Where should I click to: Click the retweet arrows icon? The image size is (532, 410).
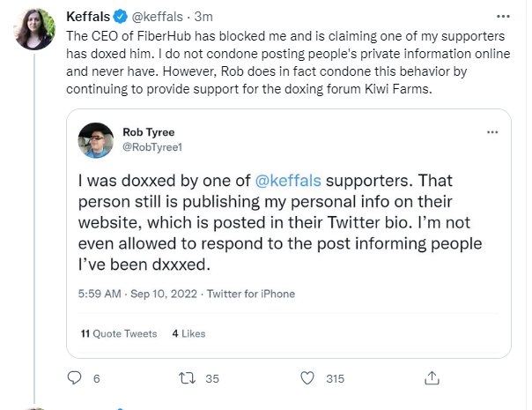(x=186, y=378)
